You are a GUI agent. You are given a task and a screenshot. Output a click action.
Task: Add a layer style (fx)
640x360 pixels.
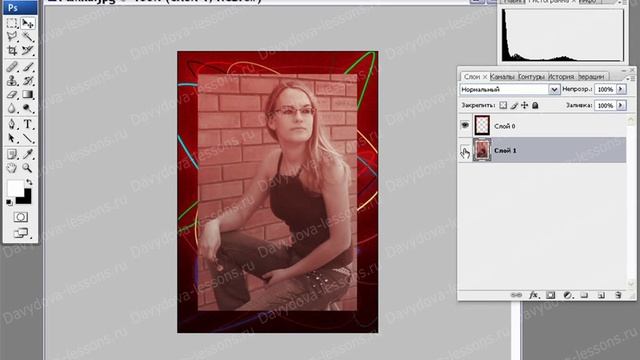click(533, 295)
